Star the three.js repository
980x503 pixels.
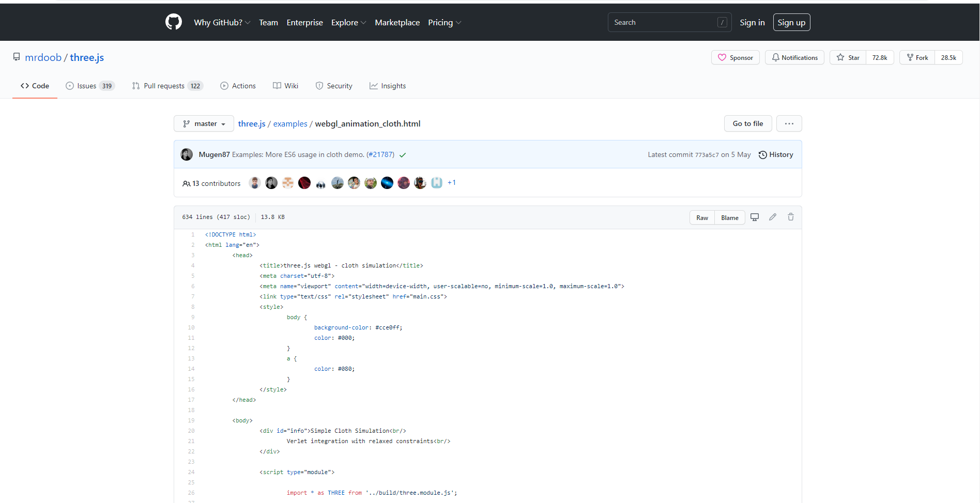(x=848, y=57)
